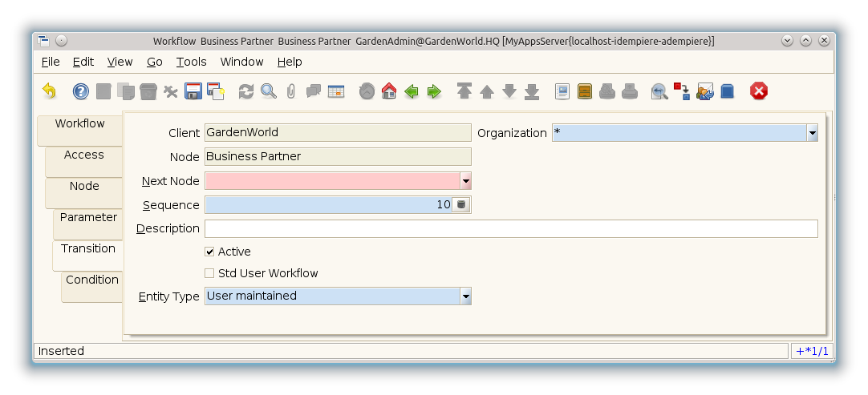Screen dimensions: 868x395
Task: Open the Tools menu
Action: (191, 62)
